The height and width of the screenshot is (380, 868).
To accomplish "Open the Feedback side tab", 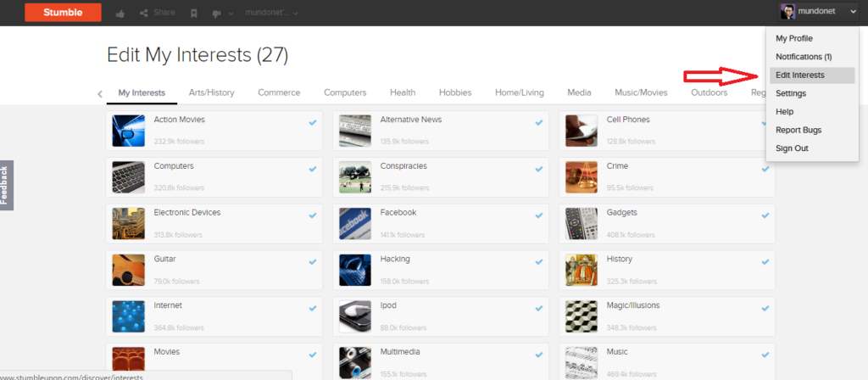I will [x=6, y=186].
